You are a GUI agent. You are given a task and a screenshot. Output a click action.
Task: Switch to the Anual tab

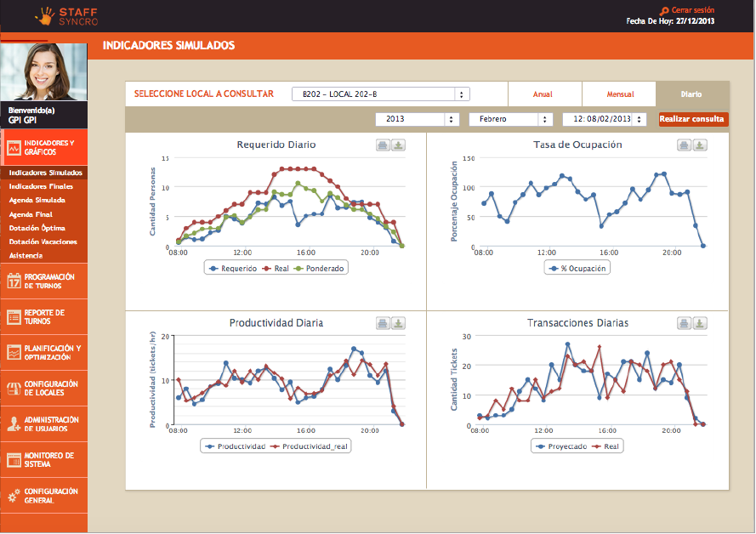click(x=544, y=94)
